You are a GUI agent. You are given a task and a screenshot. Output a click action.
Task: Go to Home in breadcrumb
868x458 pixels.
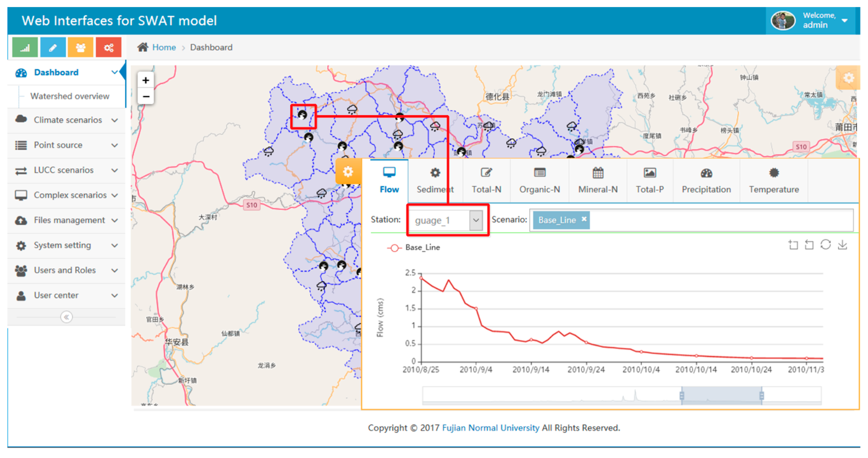(x=164, y=47)
